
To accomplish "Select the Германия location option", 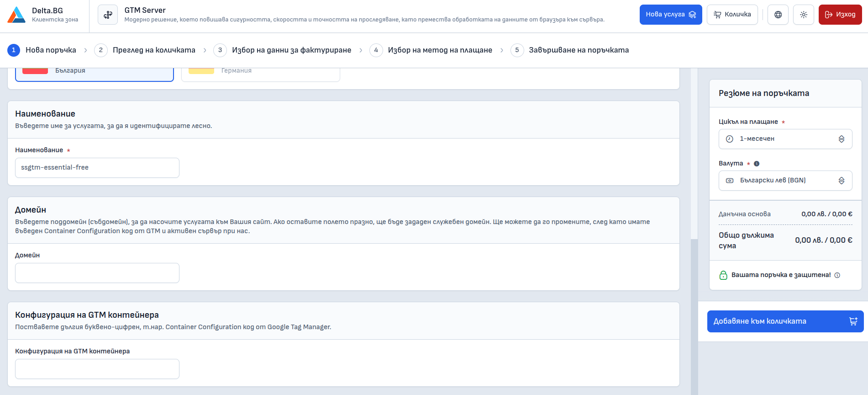I will [260, 73].
